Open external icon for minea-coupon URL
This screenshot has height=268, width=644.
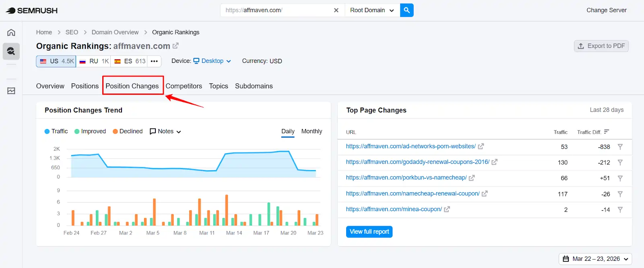(x=447, y=209)
